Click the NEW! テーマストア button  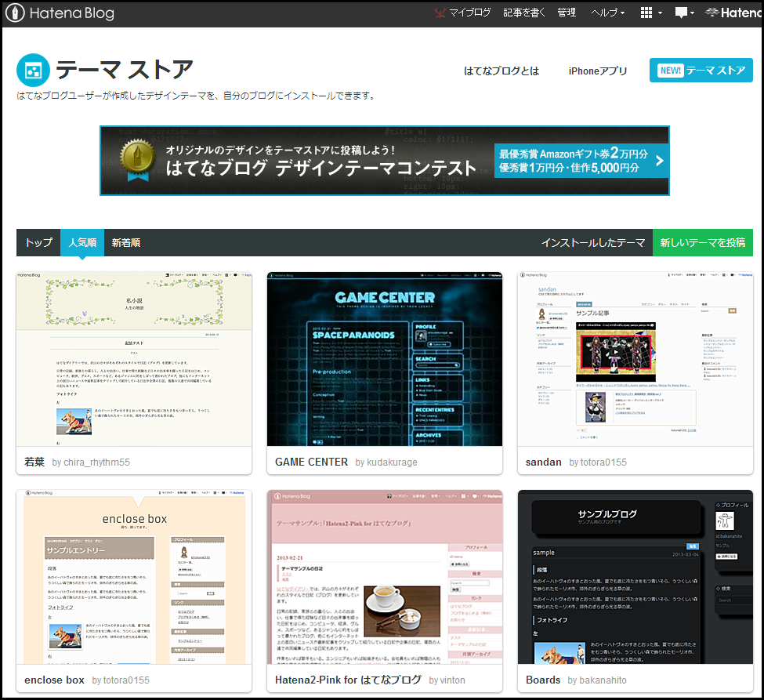coord(701,71)
